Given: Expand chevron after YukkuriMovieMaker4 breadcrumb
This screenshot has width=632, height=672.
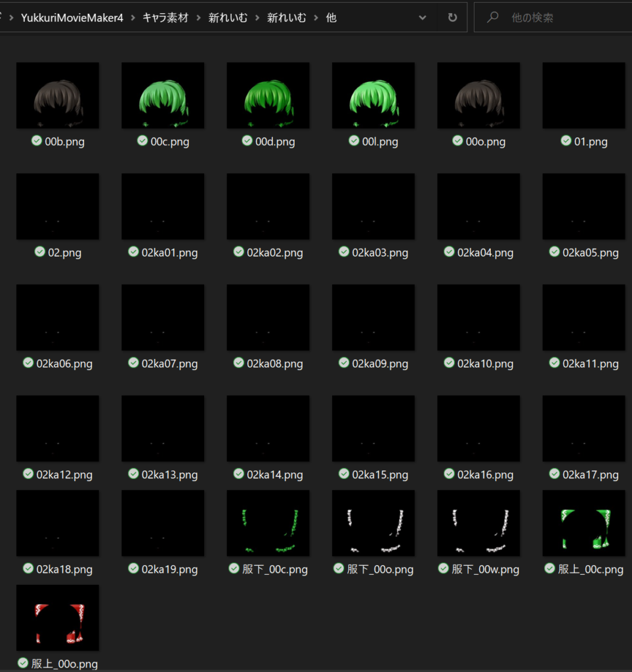Looking at the screenshot, I should tap(133, 18).
